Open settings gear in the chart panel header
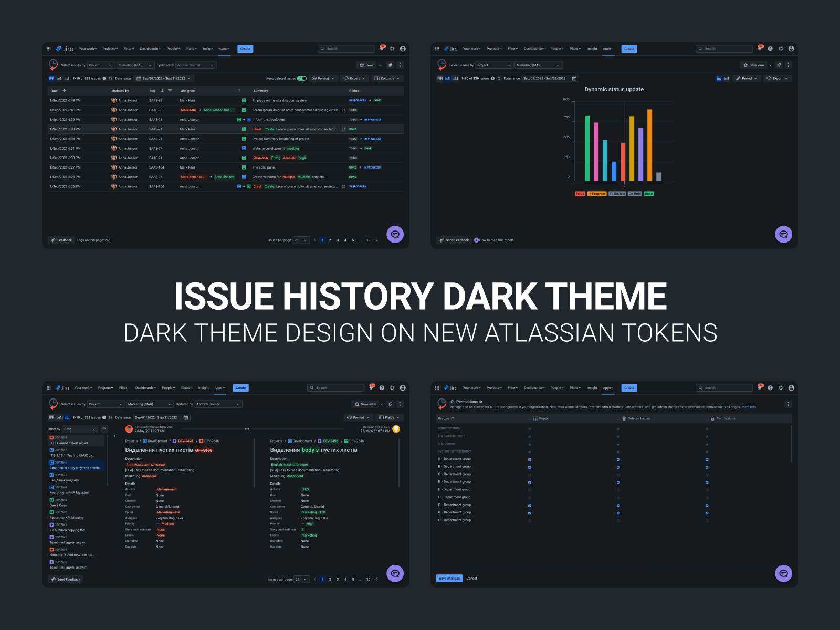840x630 pixels. [781, 49]
